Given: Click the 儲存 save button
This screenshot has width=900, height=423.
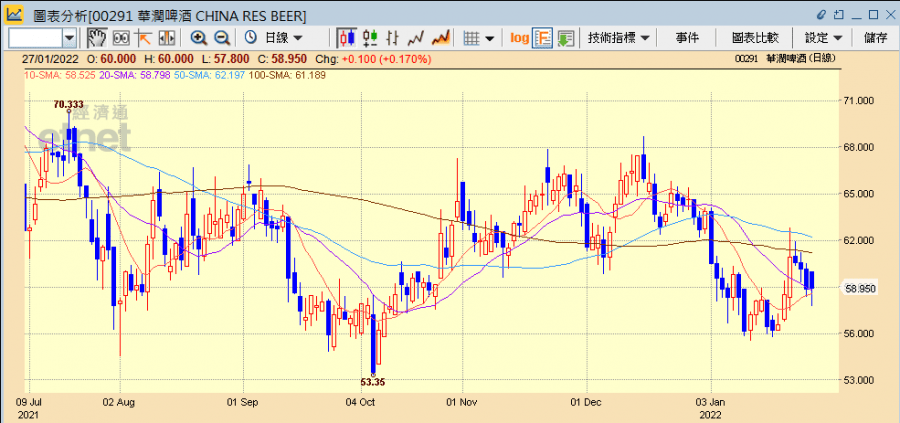Looking at the screenshot, I should (875, 38).
